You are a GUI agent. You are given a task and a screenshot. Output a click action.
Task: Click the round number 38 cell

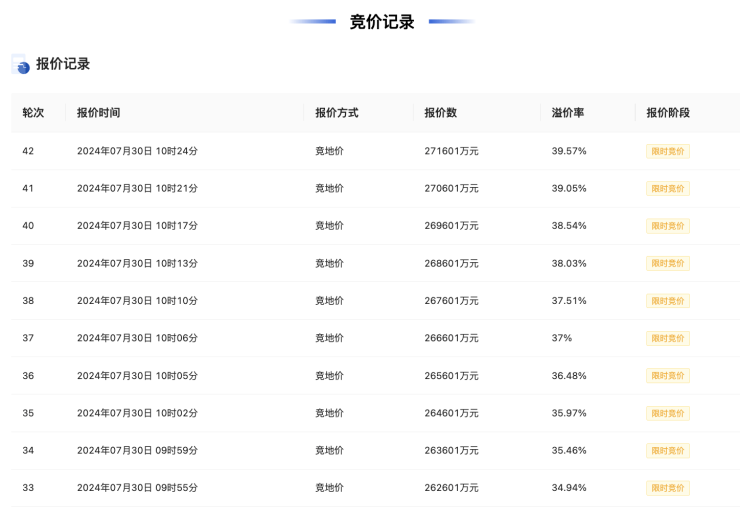point(28,301)
